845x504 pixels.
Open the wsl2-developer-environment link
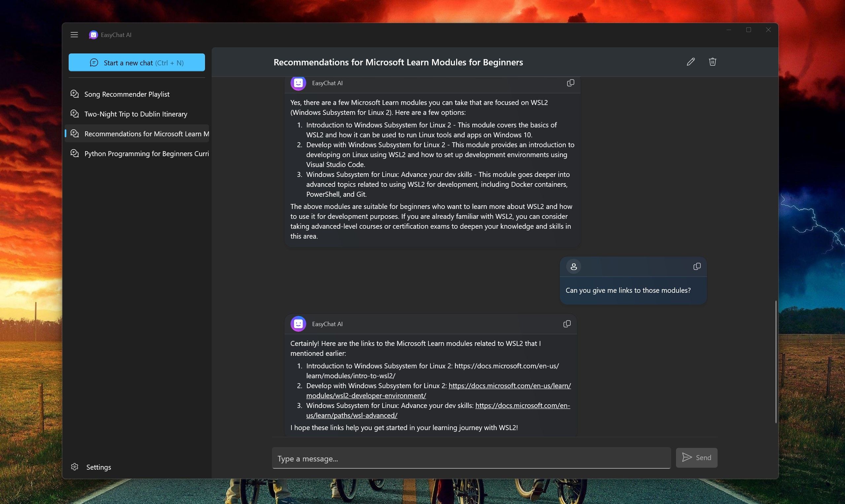pos(366,395)
